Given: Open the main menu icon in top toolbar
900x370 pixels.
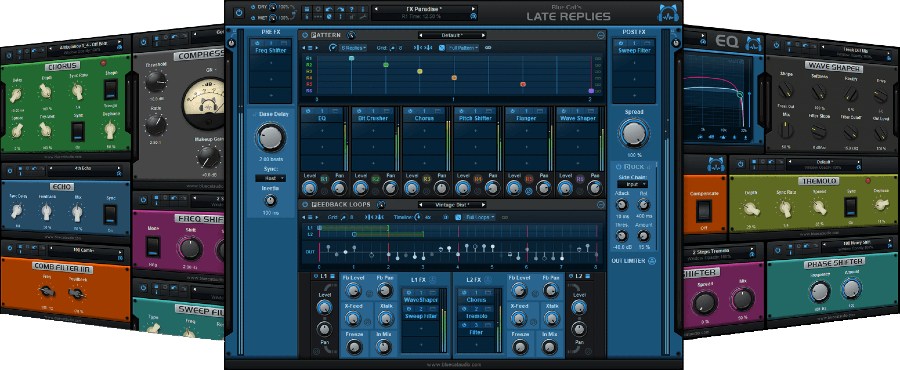Looking at the screenshot, I should [x=307, y=9].
